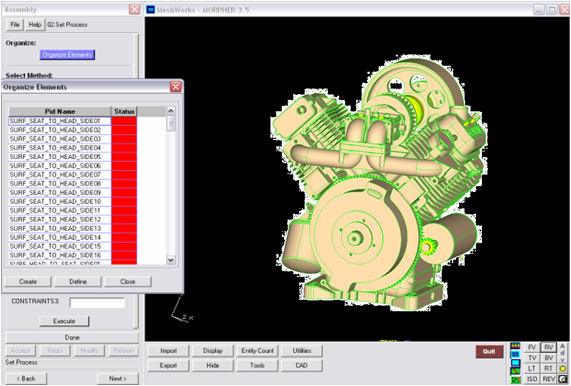Viewport: 571px width, 386px height.
Task: Click the green icon with red curve
Action: [515, 371]
